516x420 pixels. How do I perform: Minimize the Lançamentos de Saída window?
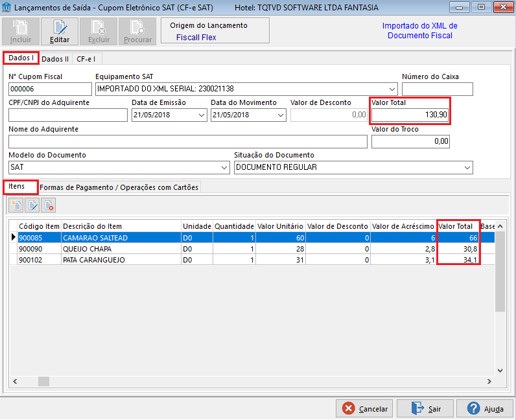point(460,7)
